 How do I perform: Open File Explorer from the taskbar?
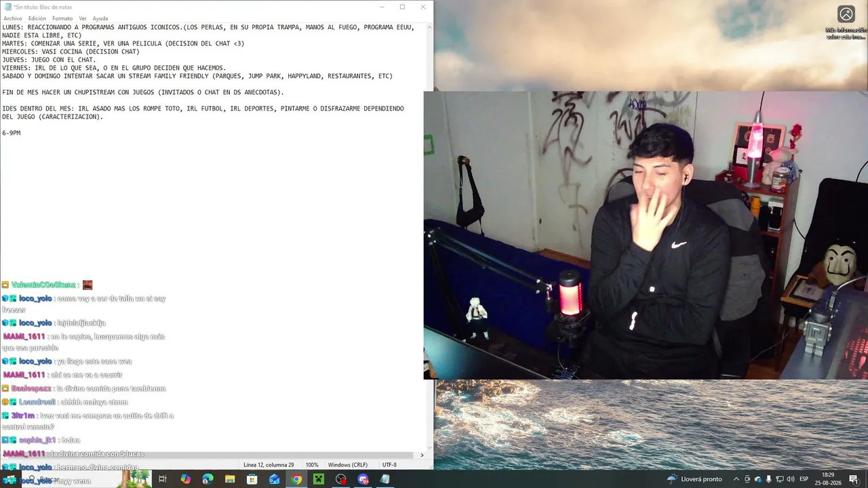(x=230, y=479)
